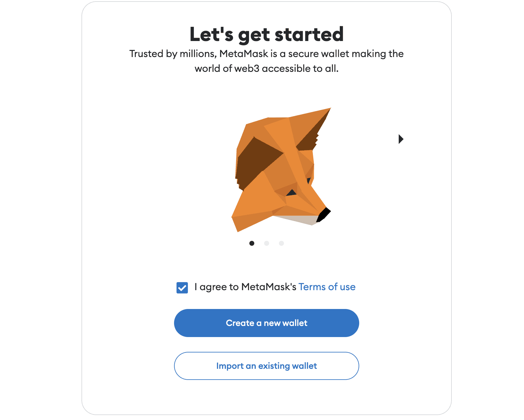Click the "Let's get started" heading
This screenshot has width=524, height=420.
(267, 34)
